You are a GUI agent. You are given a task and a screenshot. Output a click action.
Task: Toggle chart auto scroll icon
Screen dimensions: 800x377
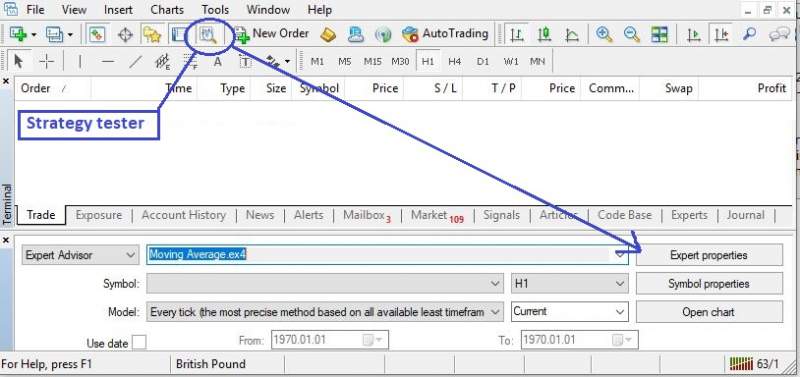tap(693, 35)
